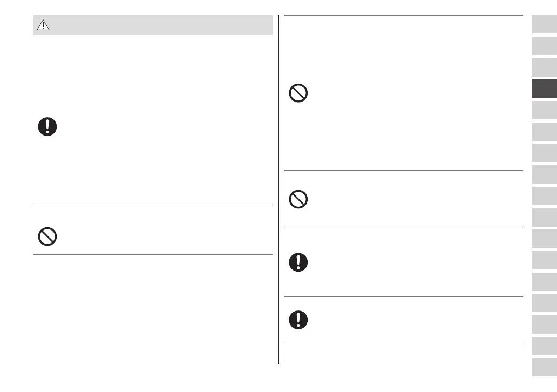The height and width of the screenshot is (392, 557).
Task: Select the eighth side tab from the top
Action: click(x=544, y=175)
